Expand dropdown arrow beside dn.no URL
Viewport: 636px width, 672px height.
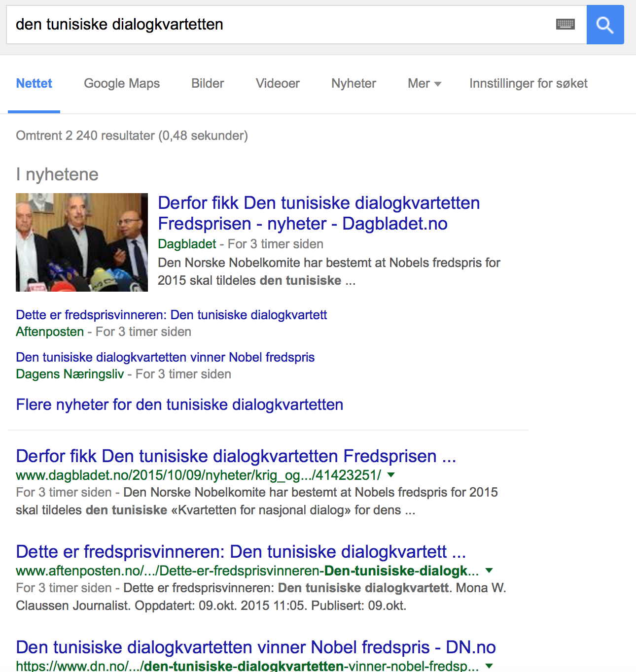(489, 666)
